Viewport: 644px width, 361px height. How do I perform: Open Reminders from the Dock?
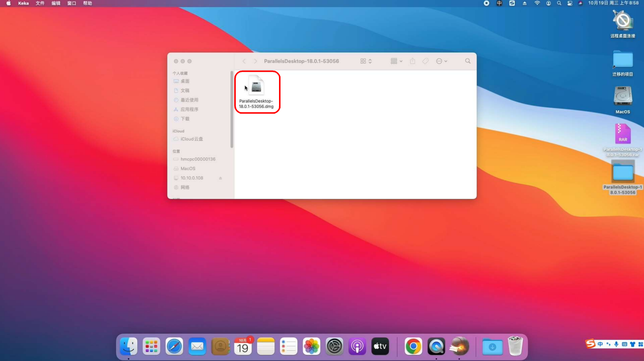coord(289,347)
